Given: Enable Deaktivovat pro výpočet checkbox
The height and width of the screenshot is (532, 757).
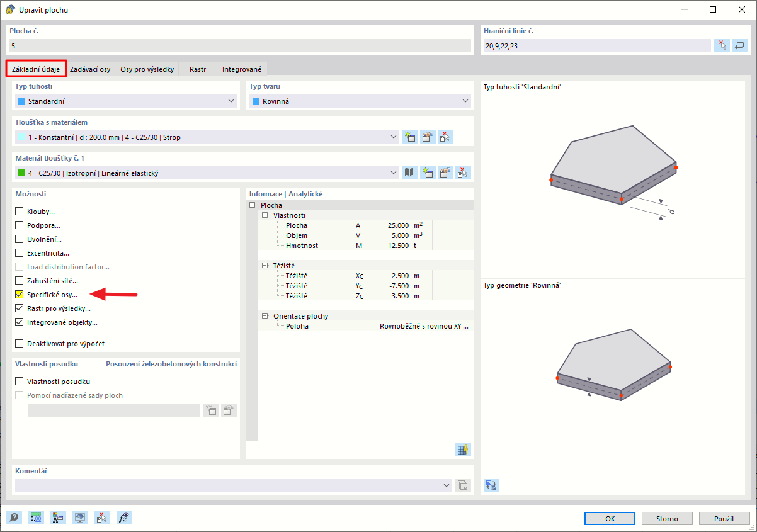Looking at the screenshot, I should coord(20,344).
